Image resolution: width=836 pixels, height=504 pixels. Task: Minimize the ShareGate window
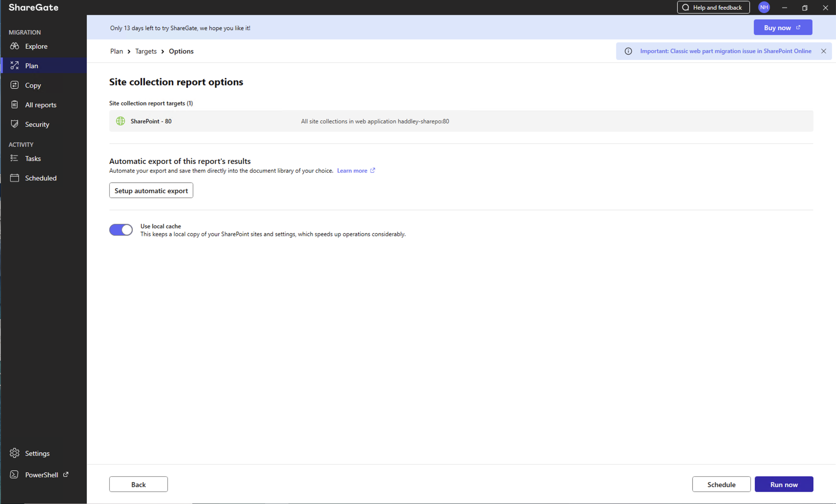coord(784,7)
